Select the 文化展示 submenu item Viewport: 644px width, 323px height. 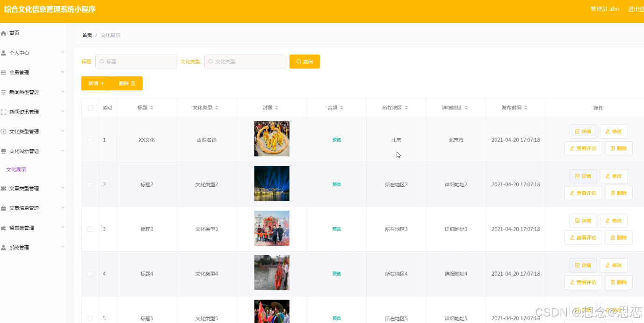[x=16, y=169]
